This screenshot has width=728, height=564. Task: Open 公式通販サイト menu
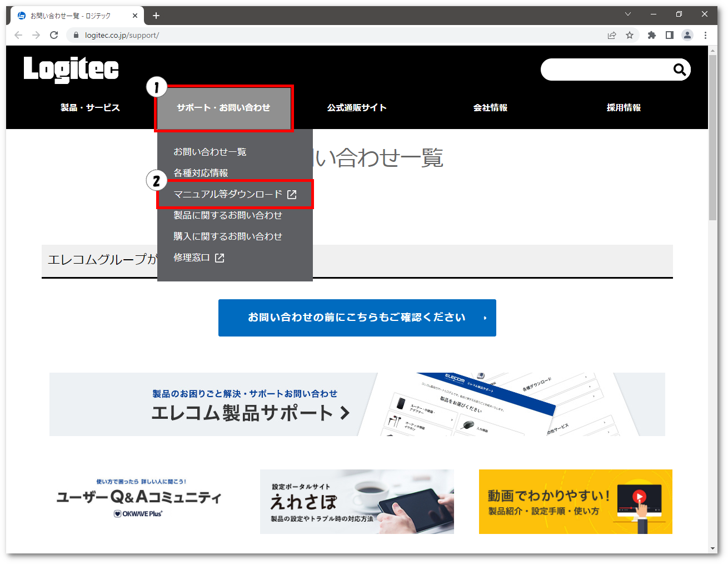(x=357, y=107)
